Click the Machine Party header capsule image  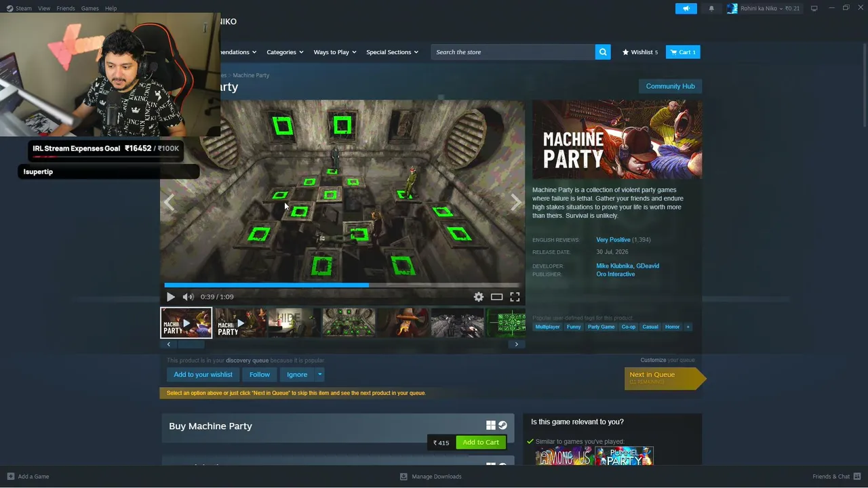pyautogui.click(x=617, y=140)
